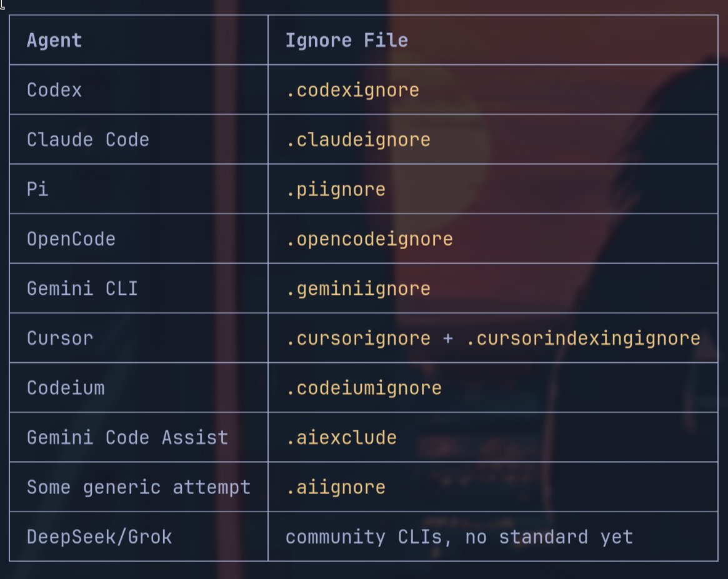Select the '.aiignore' file name
The height and width of the screenshot is (579, 728).
pos(336,488)
